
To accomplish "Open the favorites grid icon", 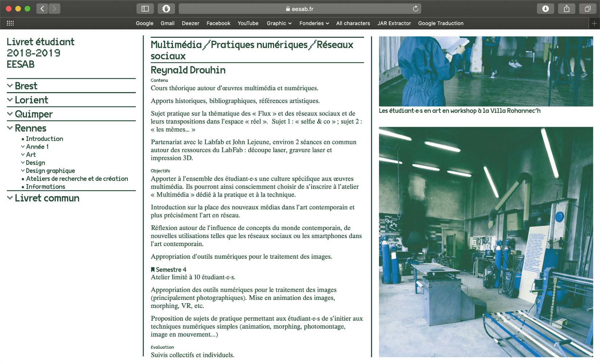I will click(x=10, y=23).
